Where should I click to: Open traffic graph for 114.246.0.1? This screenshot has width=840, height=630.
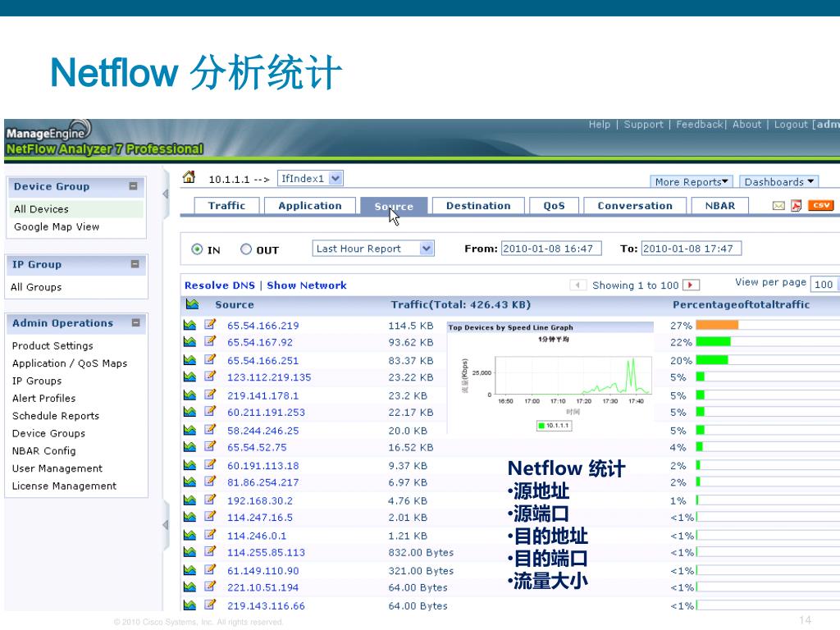[189, 535]
